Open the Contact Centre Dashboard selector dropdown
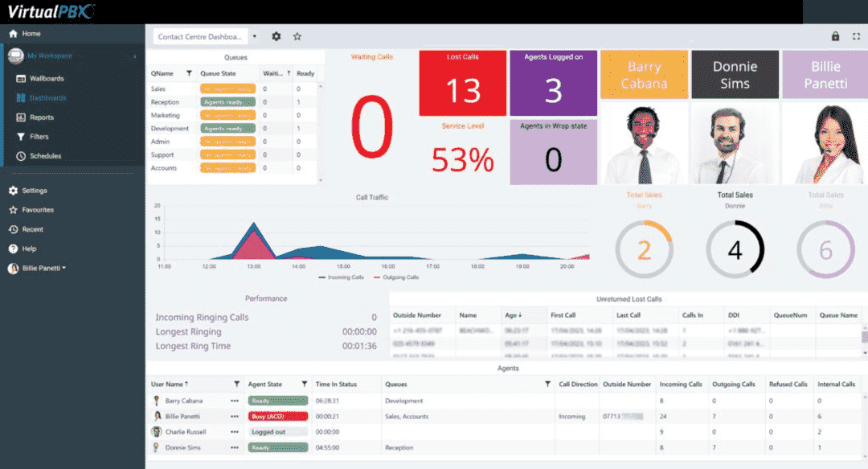Screen dimensions: 868x469 click(255, 36)
